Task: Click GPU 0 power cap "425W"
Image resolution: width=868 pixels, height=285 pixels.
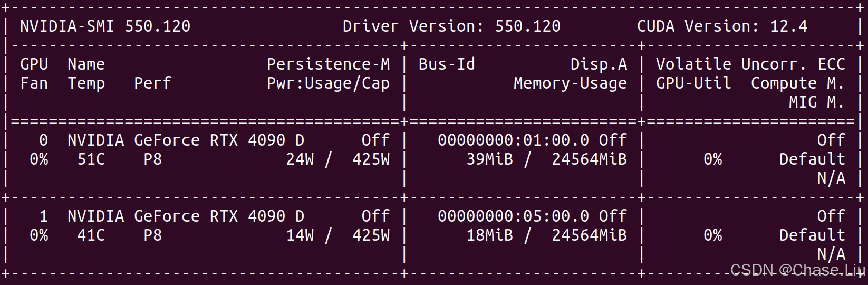Action: click(x=371, y=159)
